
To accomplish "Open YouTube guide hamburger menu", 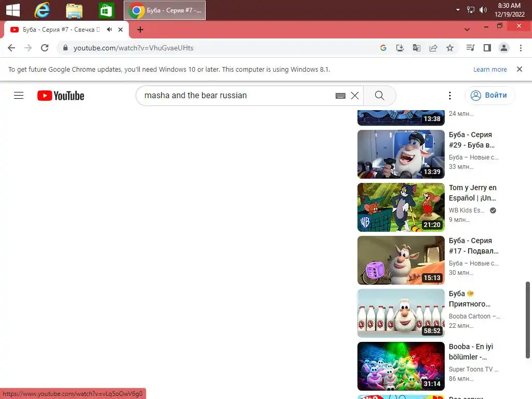I will (x=19, y=96).
